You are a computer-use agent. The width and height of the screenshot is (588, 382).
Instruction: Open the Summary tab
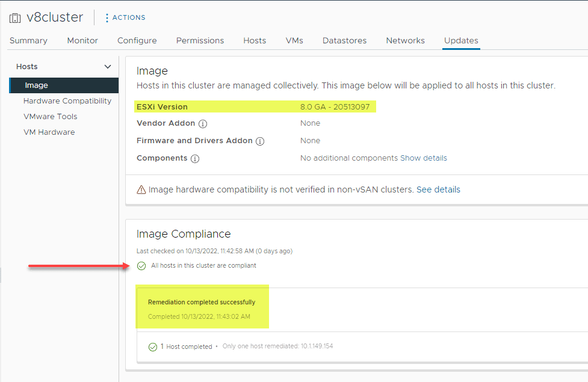[28, 41]
